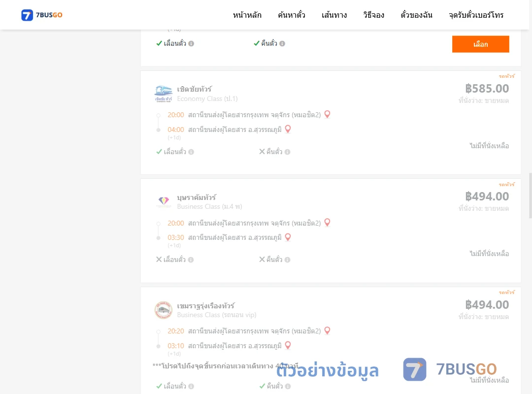The width and height of the screenshot is (532, 394).
Task: Open หน้าหลัก menu item
Action: coord(247,15)
